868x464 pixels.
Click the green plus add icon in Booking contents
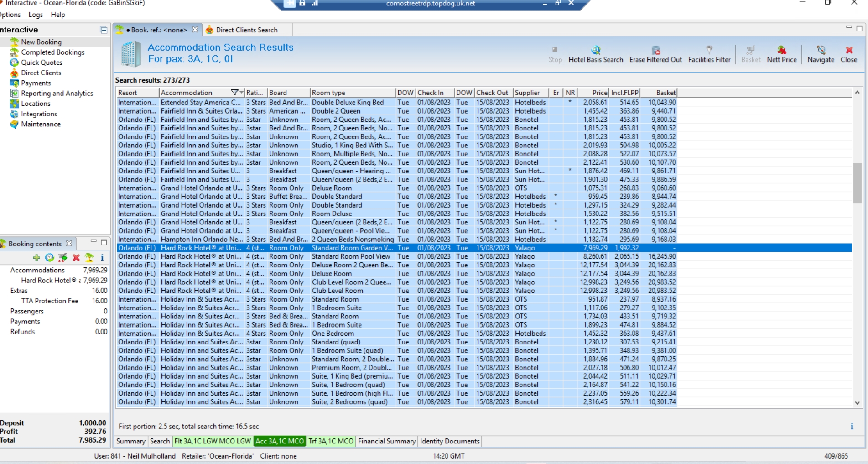(x=36, y=258)
